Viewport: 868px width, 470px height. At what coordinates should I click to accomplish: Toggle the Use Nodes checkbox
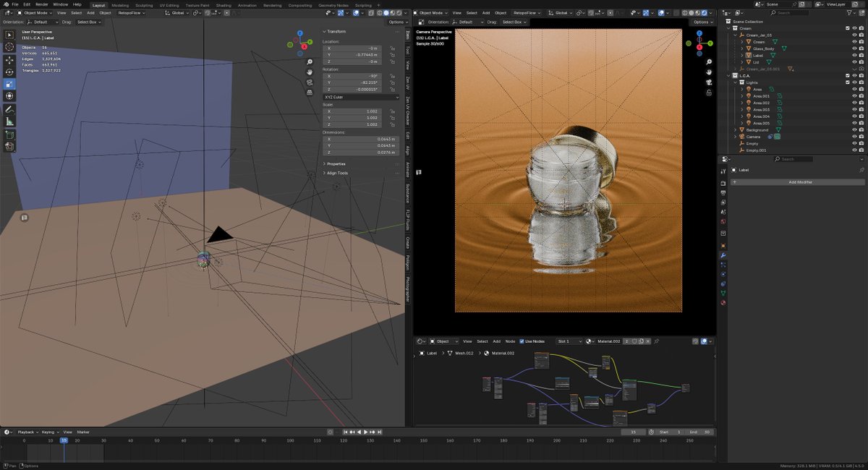pyautogui.click(x=522, y=341)
